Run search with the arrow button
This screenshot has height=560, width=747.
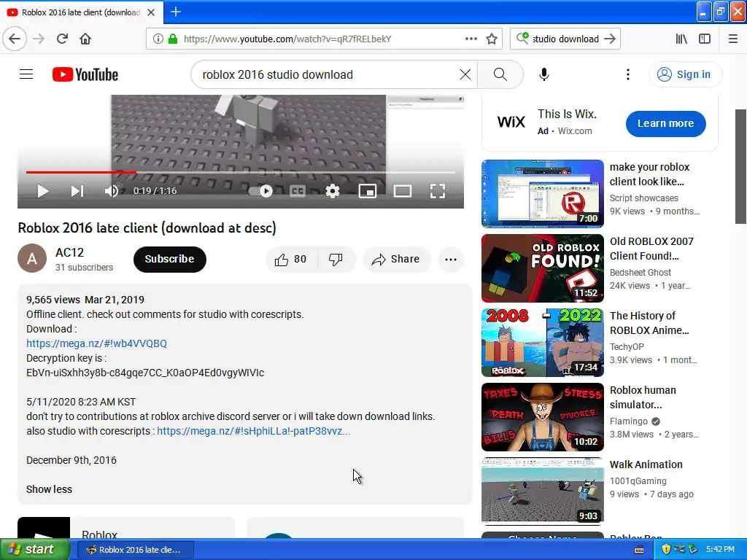click(610, 39)
